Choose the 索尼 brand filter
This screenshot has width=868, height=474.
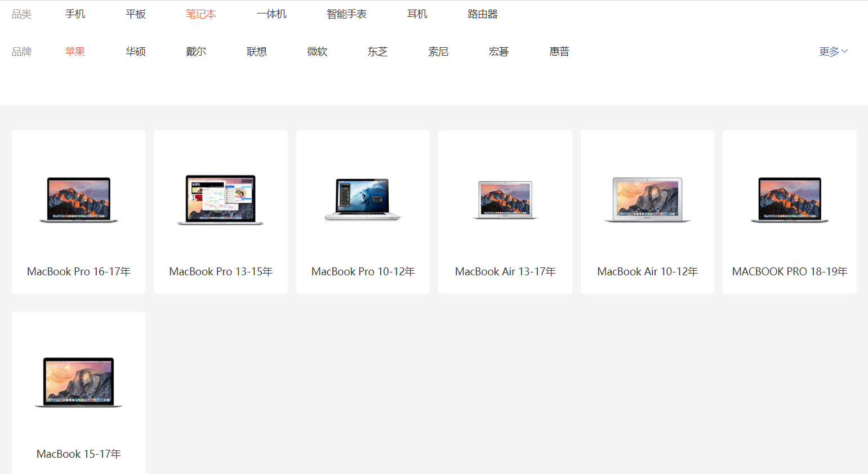tap(438, 52)
